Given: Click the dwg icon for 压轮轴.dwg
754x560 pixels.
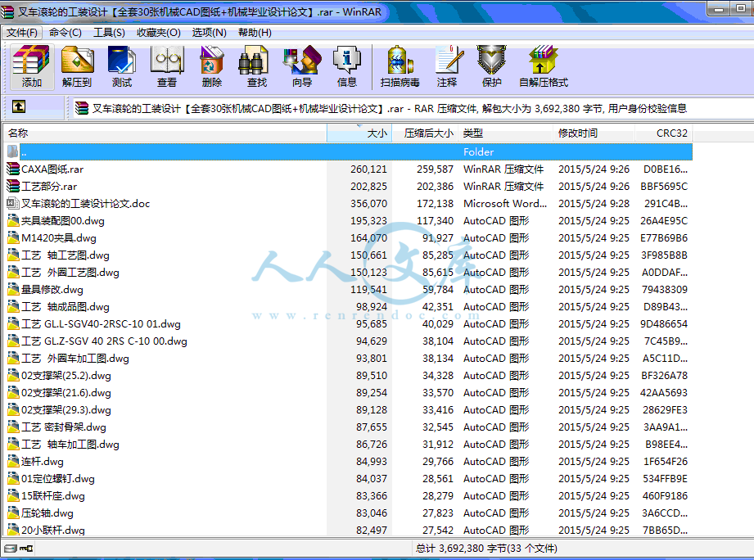Looking at the screenshot, I should coord(13,513).
